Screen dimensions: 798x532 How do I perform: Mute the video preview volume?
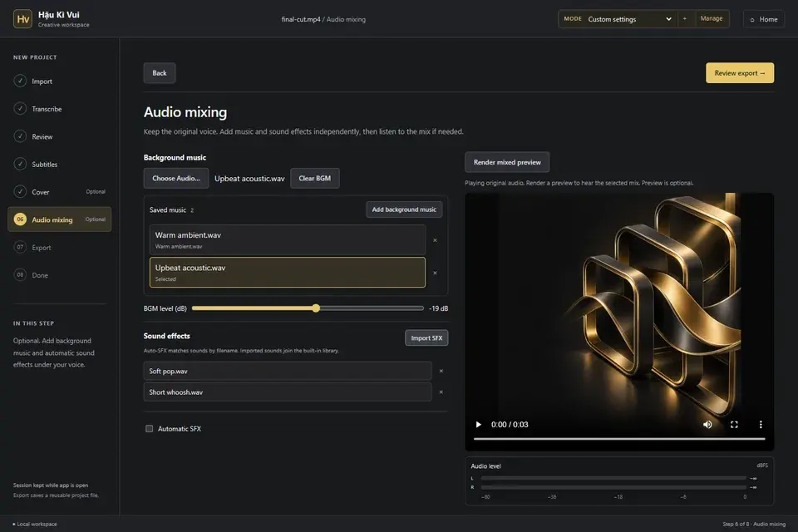pos(707,425)
